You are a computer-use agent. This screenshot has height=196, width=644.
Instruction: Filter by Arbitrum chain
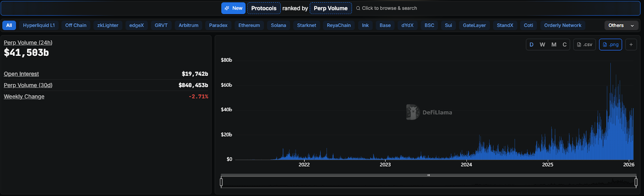(188, 25)
